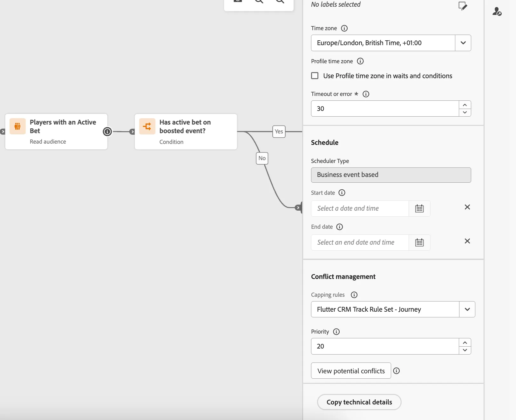Open the user access icon in right rail
Viewport: 516px width, 420px height.
[x=497, y=11]
